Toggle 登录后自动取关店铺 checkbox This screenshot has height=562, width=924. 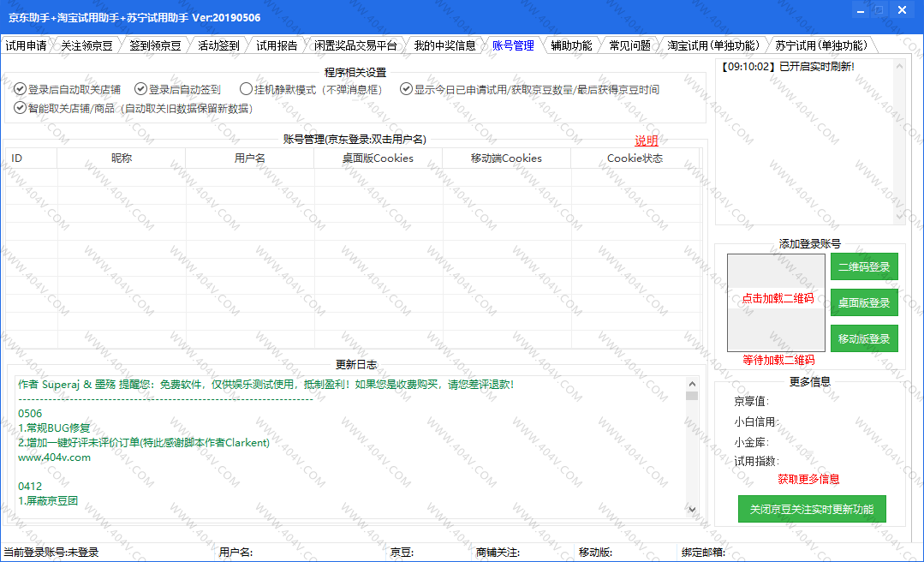click(x=21, y=89)
